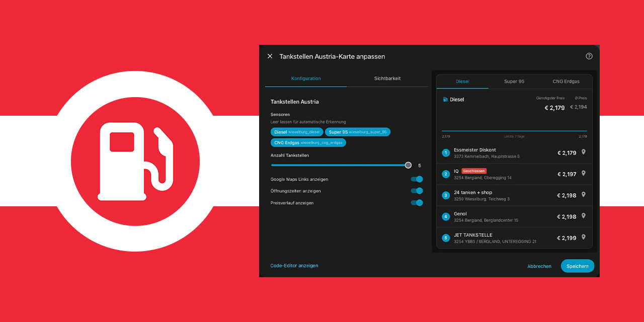This screenshot has width=644, height=322.
Task: Disable Öffnungszeiten anzeigen toggle
Action: 417,191
